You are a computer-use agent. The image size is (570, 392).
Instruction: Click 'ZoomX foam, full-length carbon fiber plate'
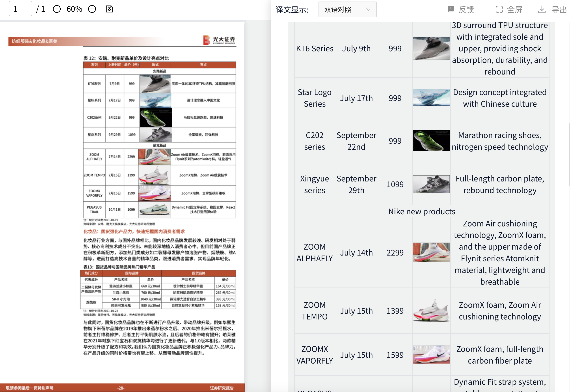(500, 355)
